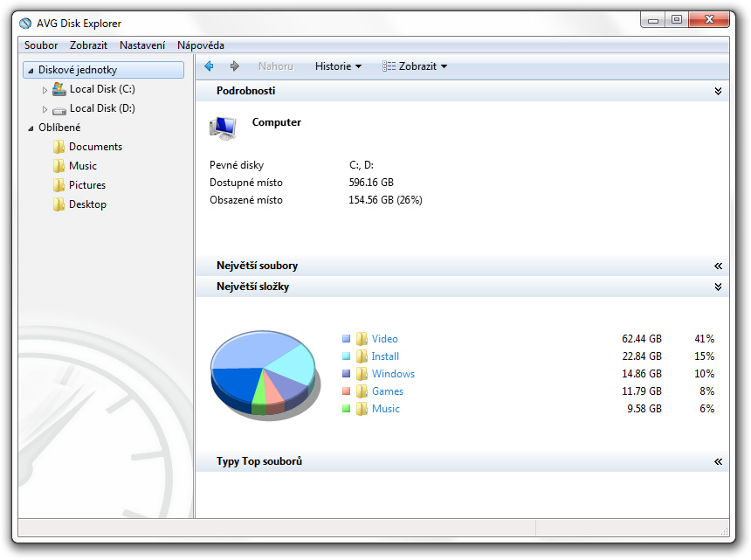Expand the Největší soubory section chevron
This screenshot has height=560, width=751.
tap(718, 266)
